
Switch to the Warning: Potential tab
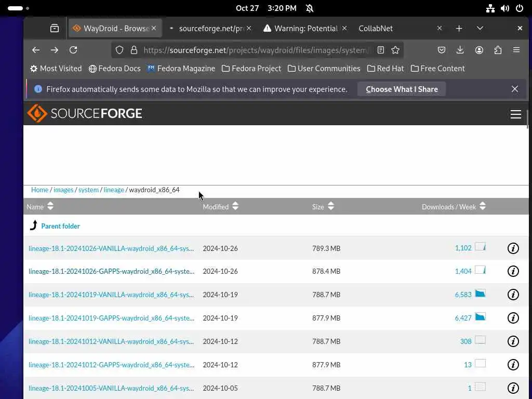pyautogui.click(x=305, y=28)
